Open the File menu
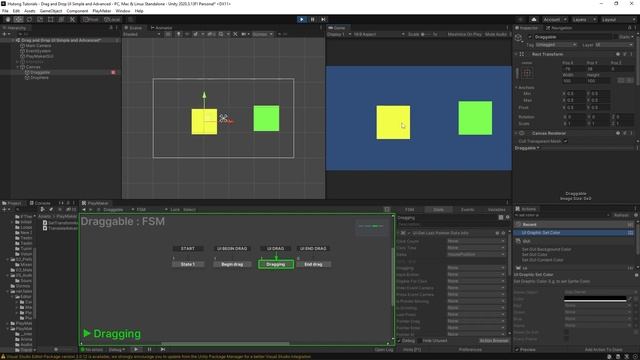 (5, 11)
